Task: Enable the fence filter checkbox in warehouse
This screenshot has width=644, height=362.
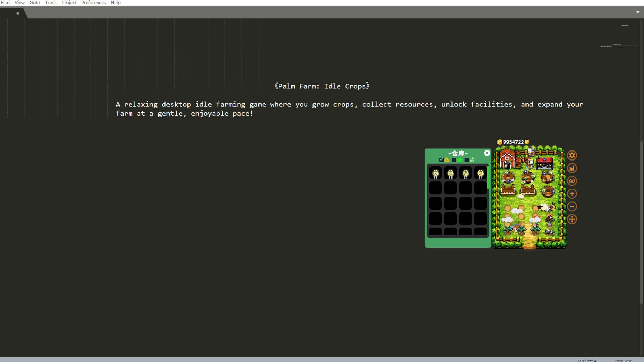Action: tap(467, 160)
